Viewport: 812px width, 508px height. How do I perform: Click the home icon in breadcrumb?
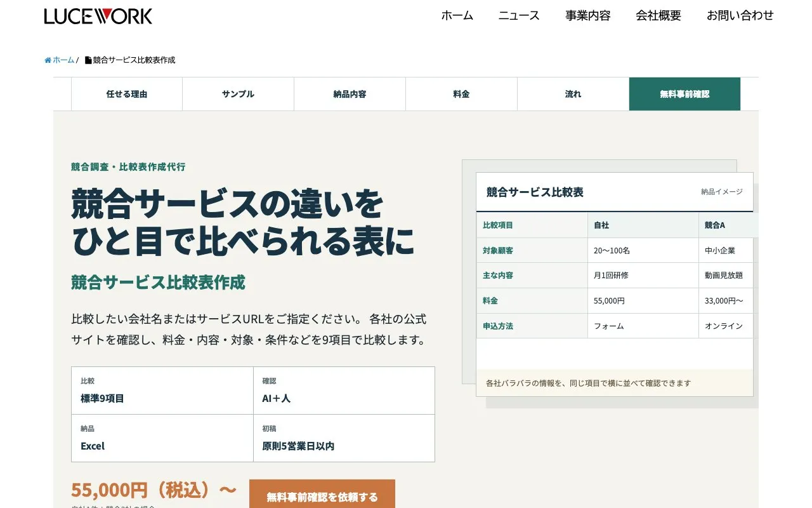(48, 60)
